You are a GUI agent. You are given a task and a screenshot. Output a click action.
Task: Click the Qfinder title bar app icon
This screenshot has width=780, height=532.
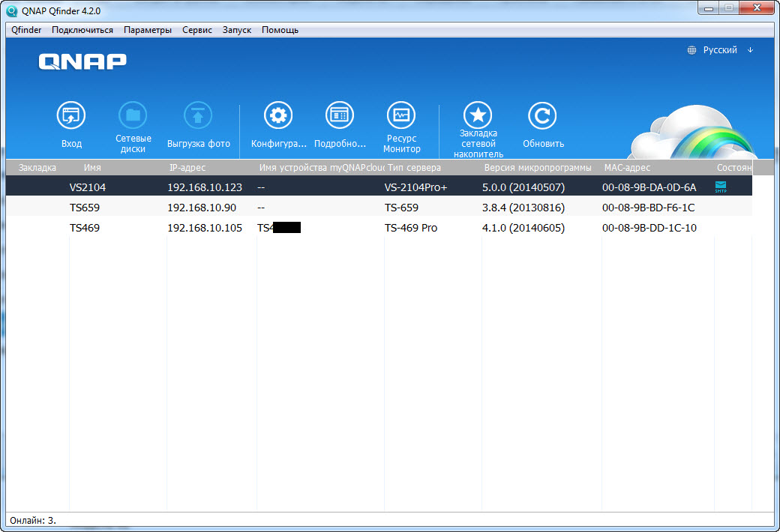[11, 11]
